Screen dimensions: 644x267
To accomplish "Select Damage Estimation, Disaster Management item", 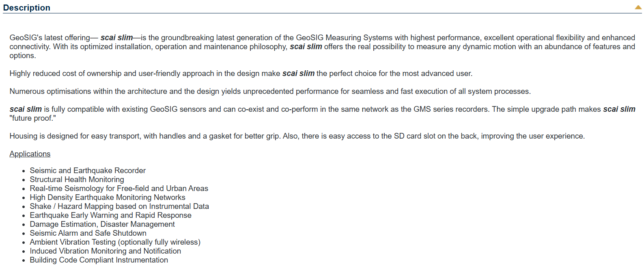I will pos(102,224).
